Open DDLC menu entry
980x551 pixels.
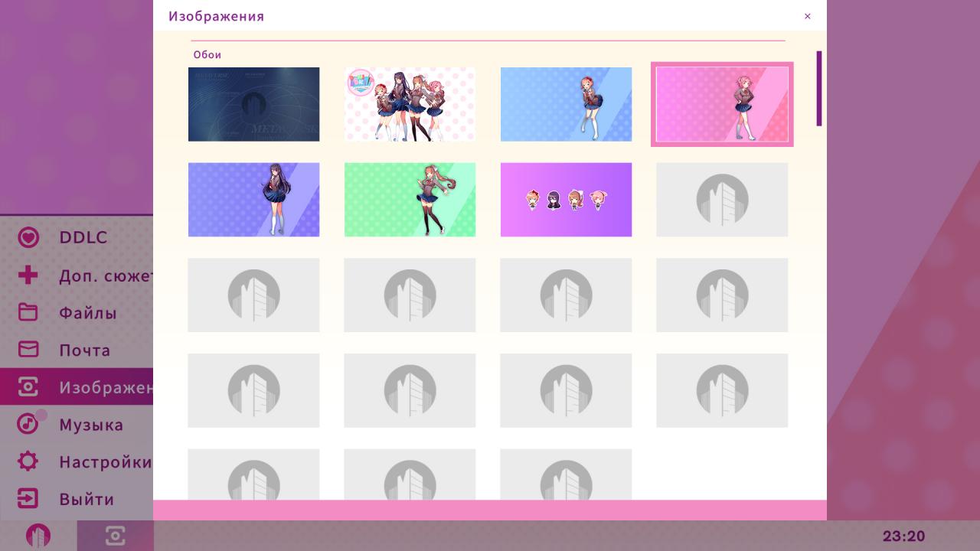pos(77,237)
